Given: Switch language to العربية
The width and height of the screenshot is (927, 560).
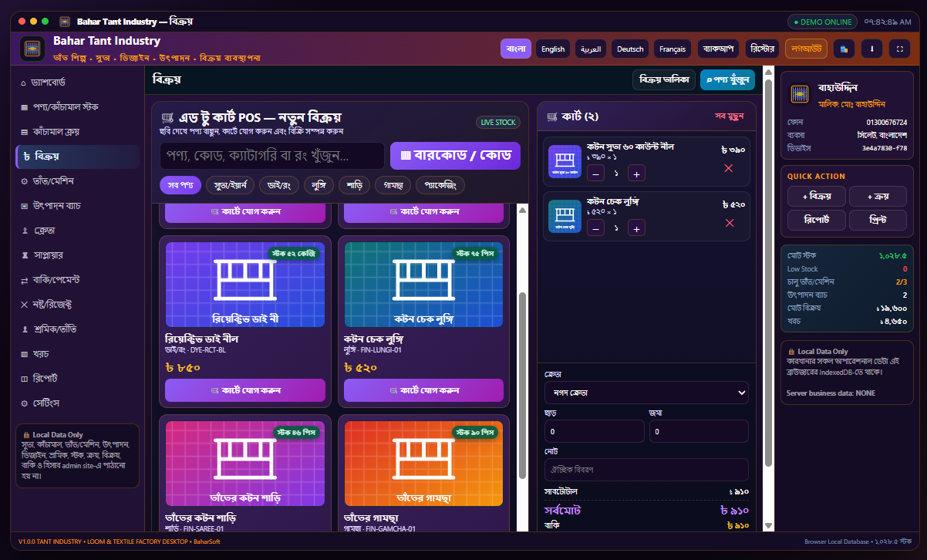Looking at the screenshot, I should (x=590, y=49).
